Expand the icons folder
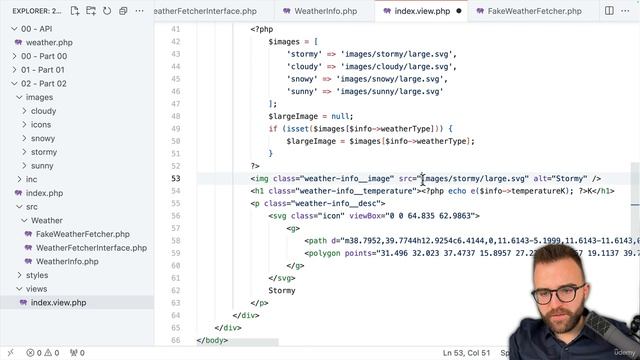Image resolution: width=640 pixels, height=360 pixels. (x=24, y=125)
